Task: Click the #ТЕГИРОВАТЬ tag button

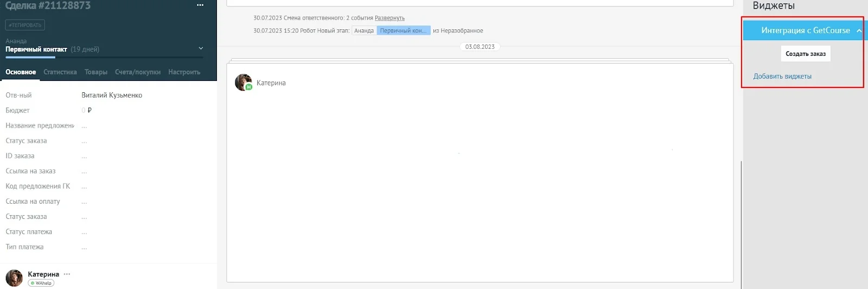Action: click(25, 25)
